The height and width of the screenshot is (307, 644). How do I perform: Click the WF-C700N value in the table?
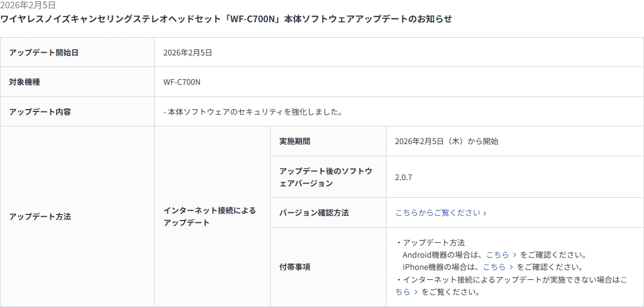pyautogui.click(x=182, y=82)
